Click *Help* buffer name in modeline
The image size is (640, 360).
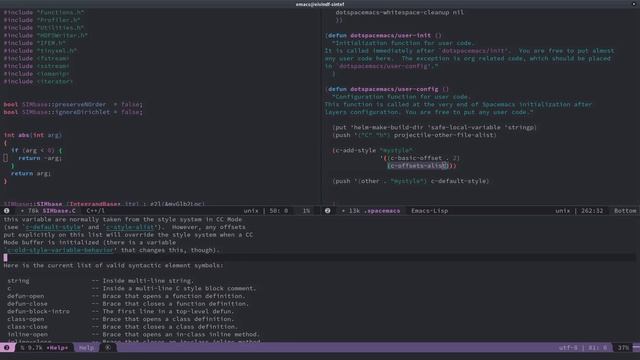point(57,348)
